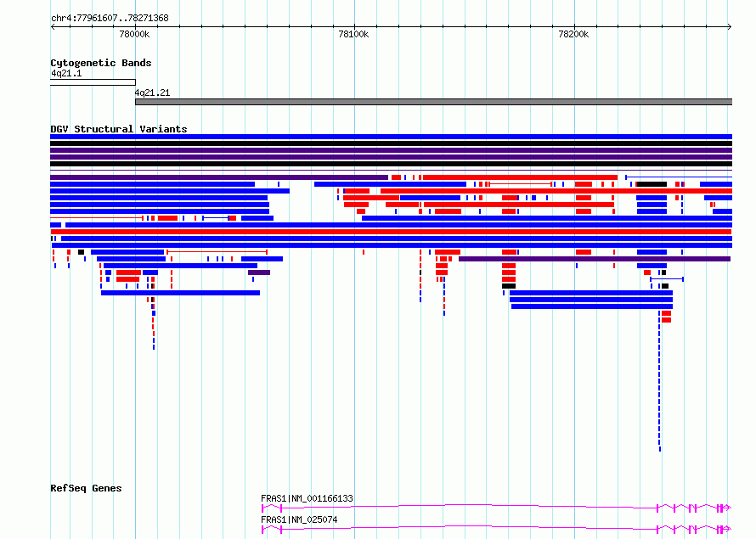The height and width of the screenshot is (539, 756).
Task: Click the magenta FRAS1 NM_025074 transcript glyph
Action: point(496,529)
